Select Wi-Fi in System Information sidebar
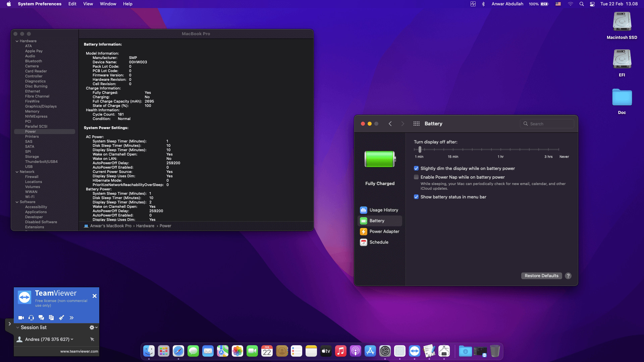The height and width of the screenshot is (362, 644). [30, 197]
